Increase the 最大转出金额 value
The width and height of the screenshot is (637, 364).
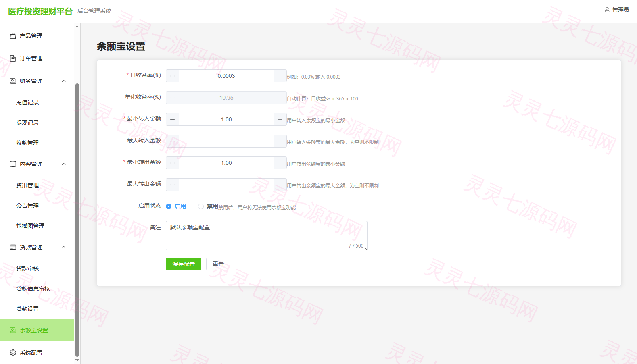tap(280, 185)
